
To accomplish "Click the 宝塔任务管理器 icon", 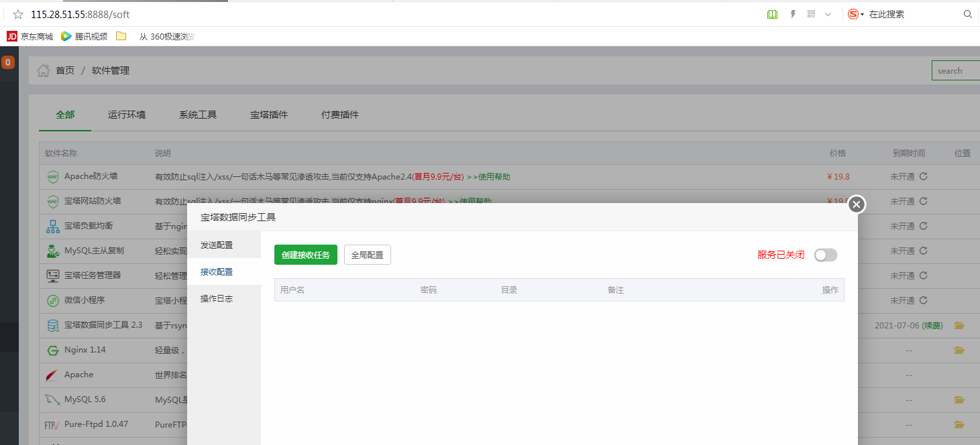I will click(x=53, y=275).
